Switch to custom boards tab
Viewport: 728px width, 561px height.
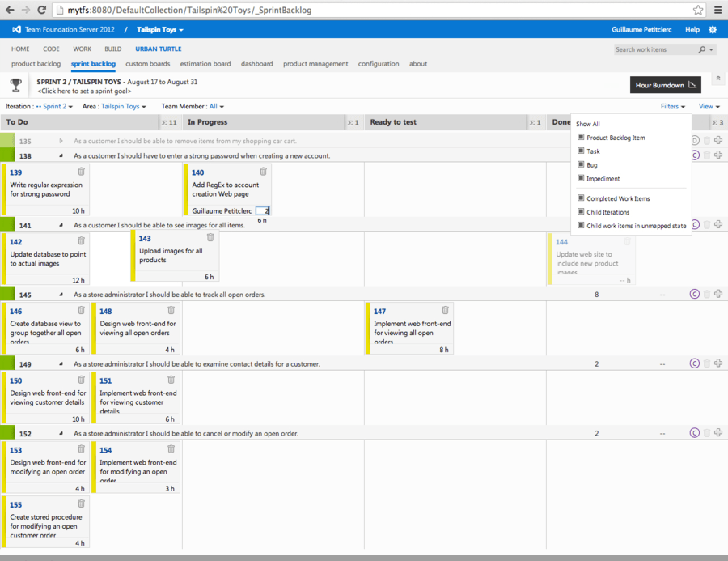[148, 64]
